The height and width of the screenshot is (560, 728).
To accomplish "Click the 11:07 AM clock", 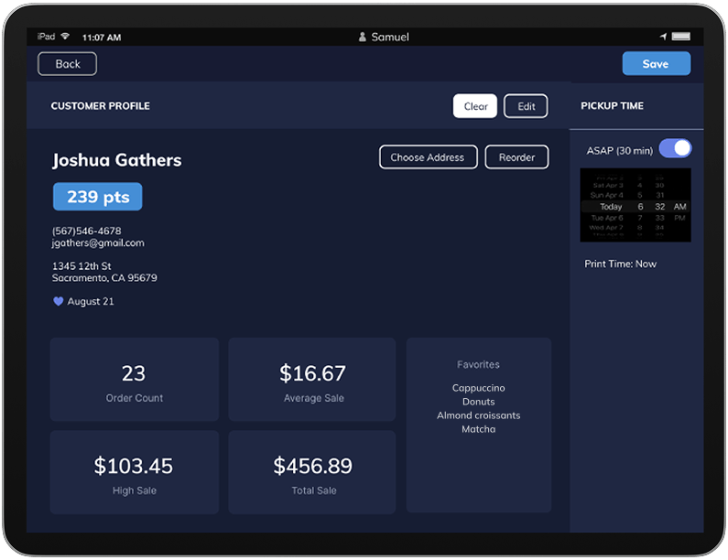I will point(102,38).
